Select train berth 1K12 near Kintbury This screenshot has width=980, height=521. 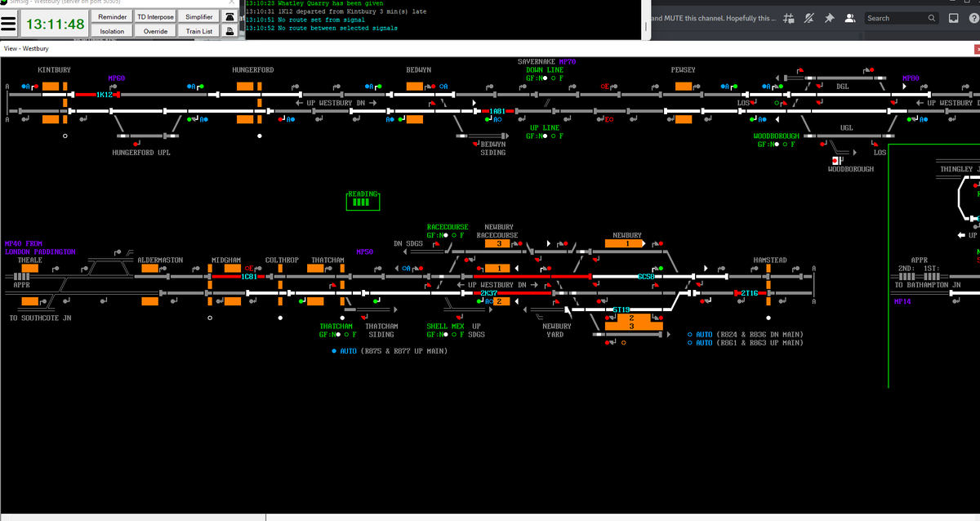[104, 95]
